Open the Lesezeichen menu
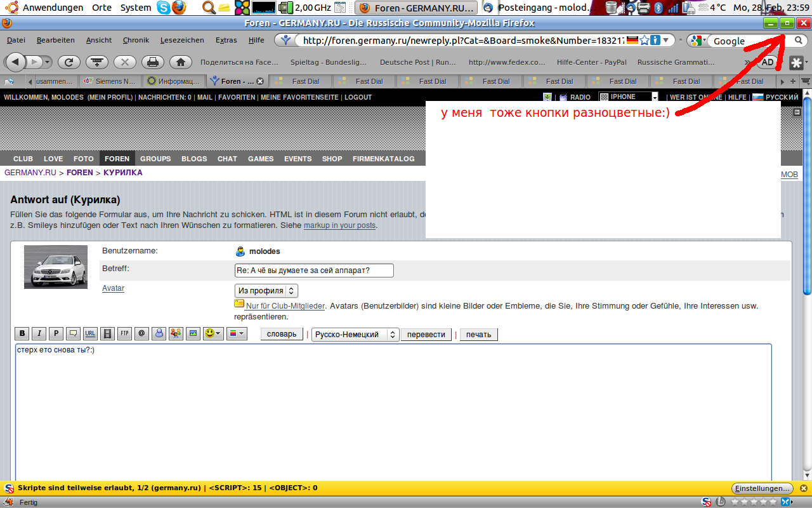Viewport: 812px width, 508px height. point(182,40)
